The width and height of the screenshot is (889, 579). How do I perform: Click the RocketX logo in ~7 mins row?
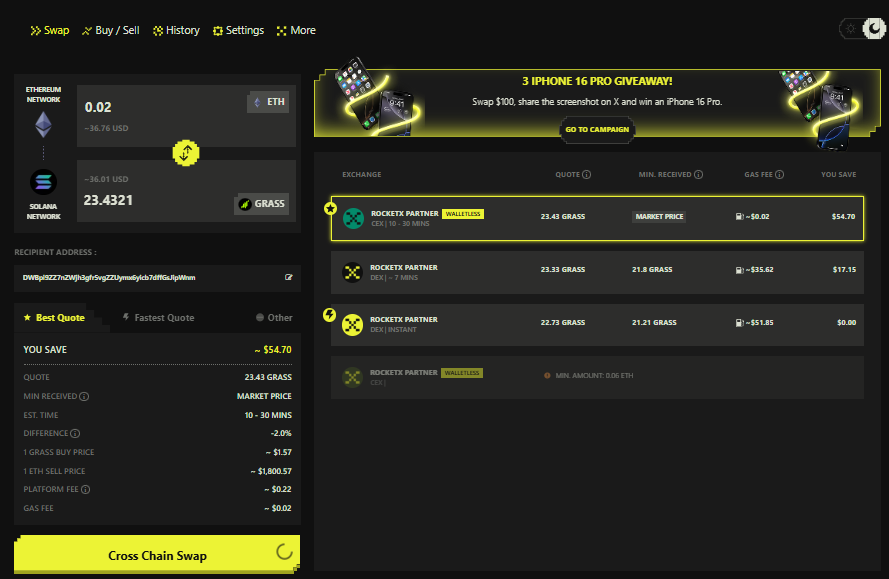352,272
